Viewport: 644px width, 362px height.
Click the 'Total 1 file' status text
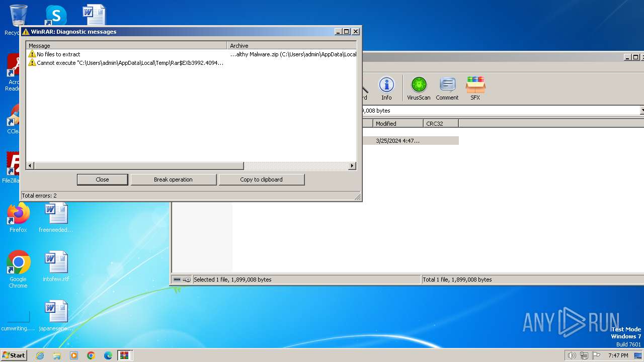(457, 280)
